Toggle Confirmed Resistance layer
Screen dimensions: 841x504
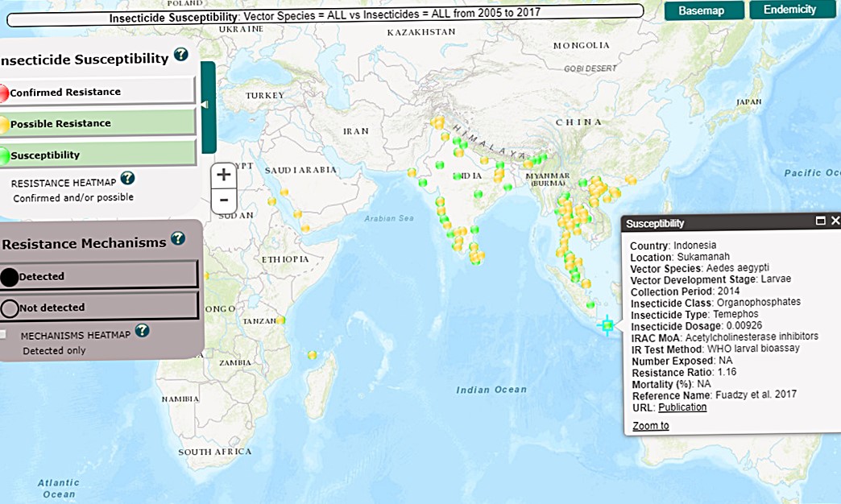(x=97, y=92)
